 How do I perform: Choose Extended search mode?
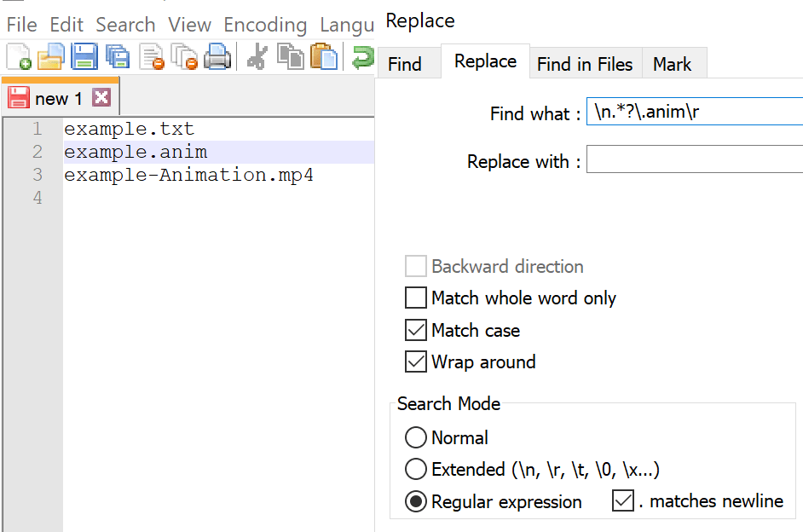coord(415,469)
